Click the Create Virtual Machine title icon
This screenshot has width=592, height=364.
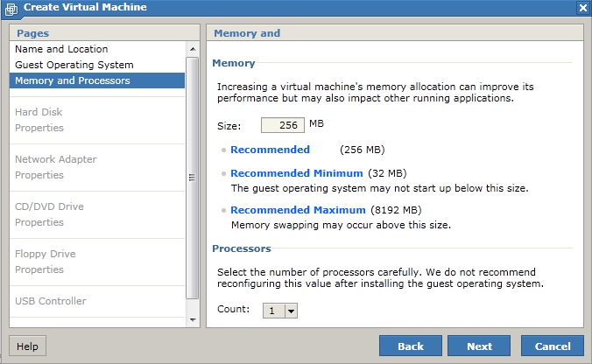(11, 9)
